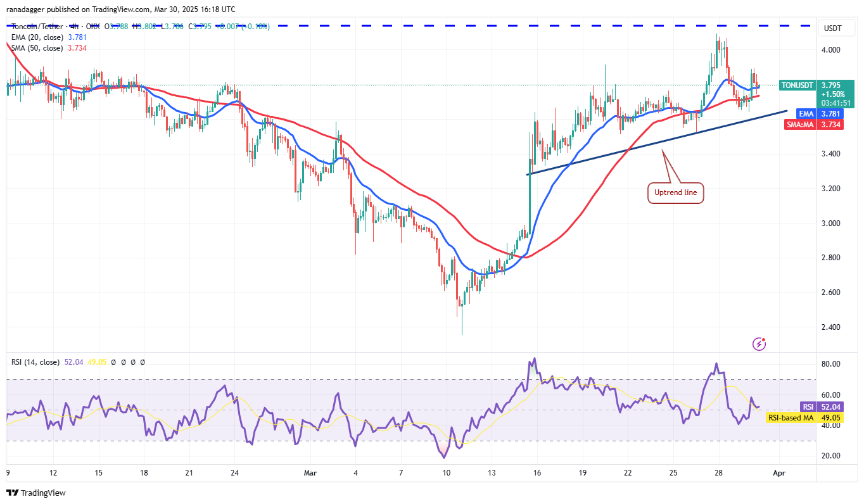Click the "Uptrend line" annotation label
Screen dimensions: 864x504
click(675, 193)
